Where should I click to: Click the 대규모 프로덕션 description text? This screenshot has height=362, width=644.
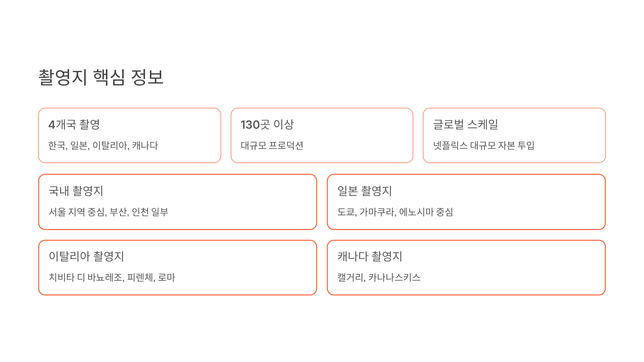point(272,146)
